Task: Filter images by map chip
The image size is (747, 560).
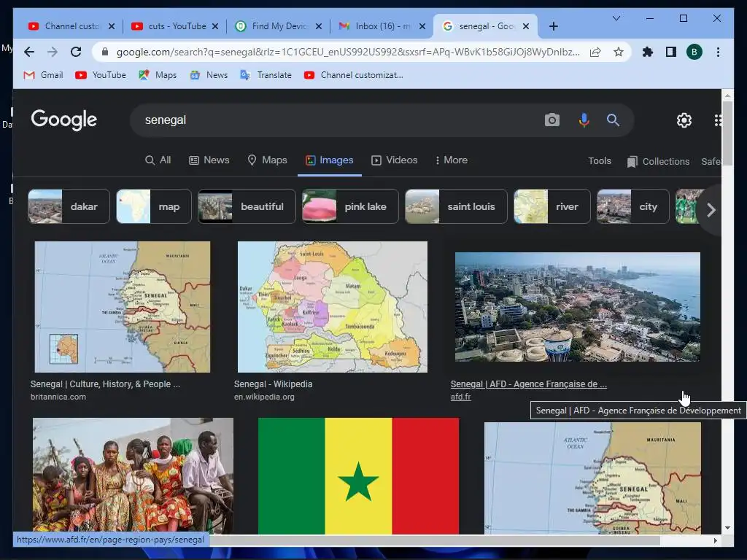Action: (x=153, y=206)
